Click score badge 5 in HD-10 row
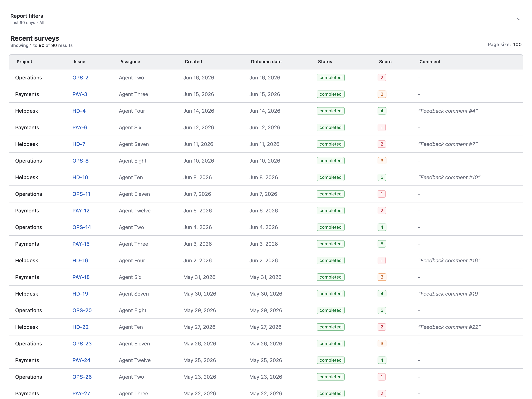This screenshot has height=399, width=532. click(382, 177)
